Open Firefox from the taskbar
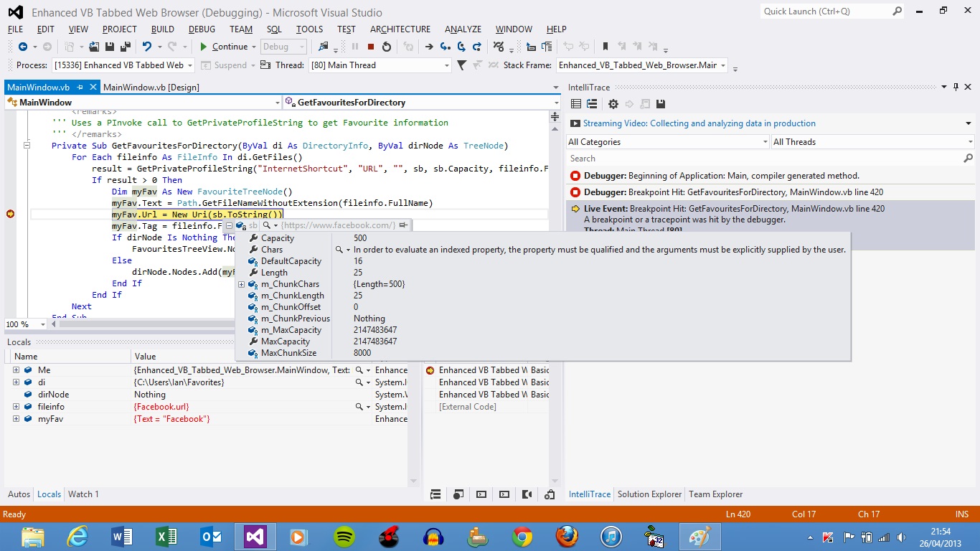Screen dimensions: 980x551 tap(567, 537)
